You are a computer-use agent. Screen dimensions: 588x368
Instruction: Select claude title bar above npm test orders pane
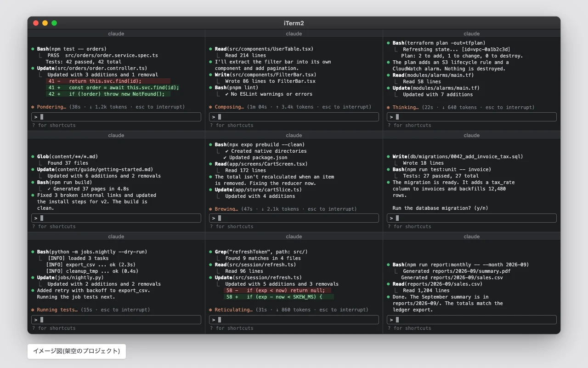116,34
